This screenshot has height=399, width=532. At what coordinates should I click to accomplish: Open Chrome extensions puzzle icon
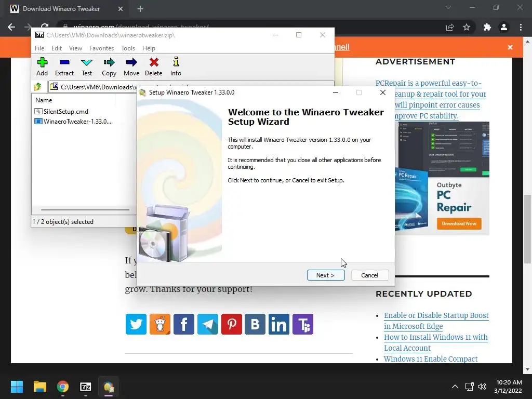tap(487, 27)
